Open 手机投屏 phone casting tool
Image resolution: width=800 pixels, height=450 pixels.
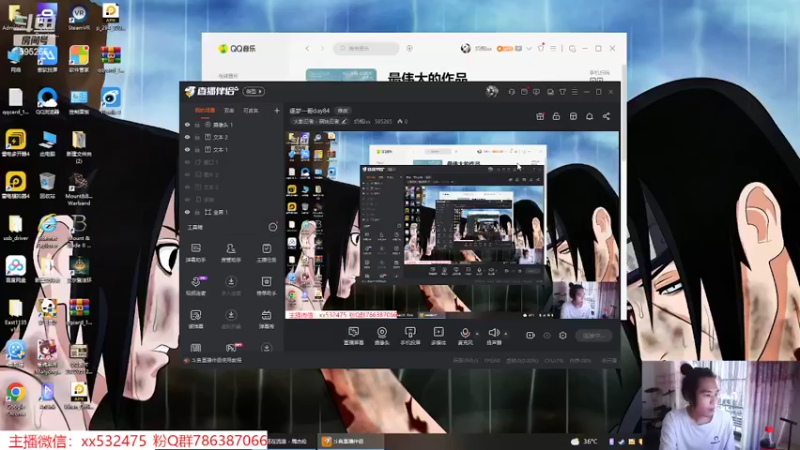410,336
